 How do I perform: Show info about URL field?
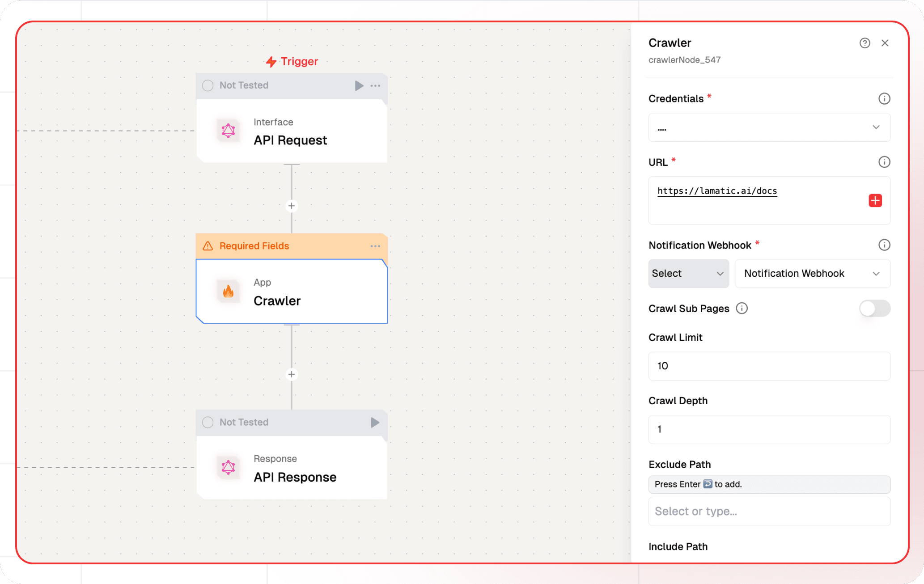click(884, 162)
